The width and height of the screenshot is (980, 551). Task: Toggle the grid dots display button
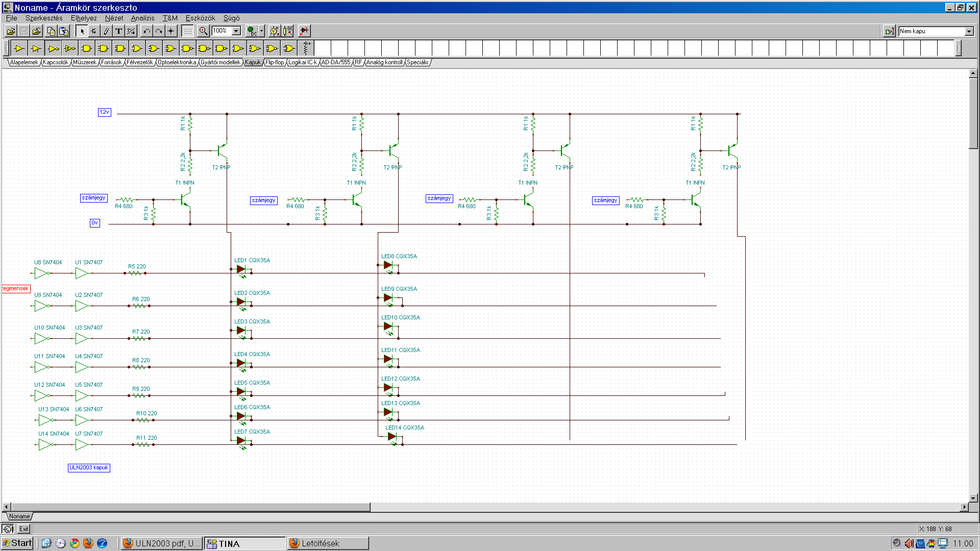click(188, 31)
